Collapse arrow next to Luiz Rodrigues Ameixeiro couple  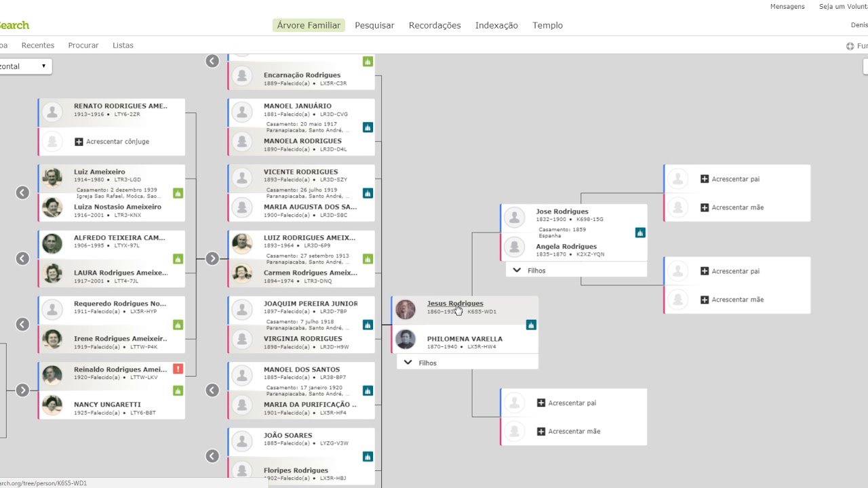pos(212,258)
